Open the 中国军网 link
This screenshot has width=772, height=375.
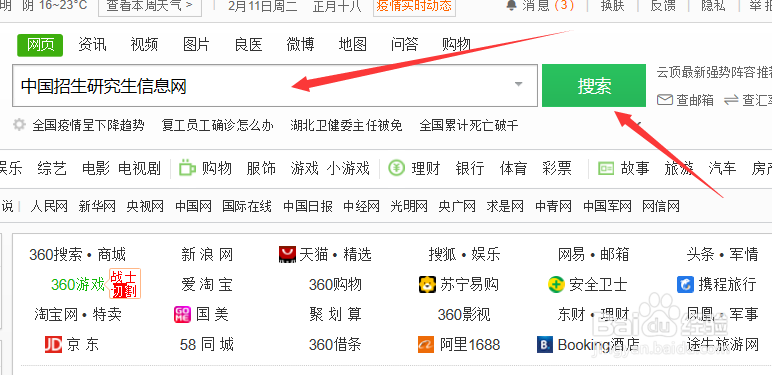[607, 206]
